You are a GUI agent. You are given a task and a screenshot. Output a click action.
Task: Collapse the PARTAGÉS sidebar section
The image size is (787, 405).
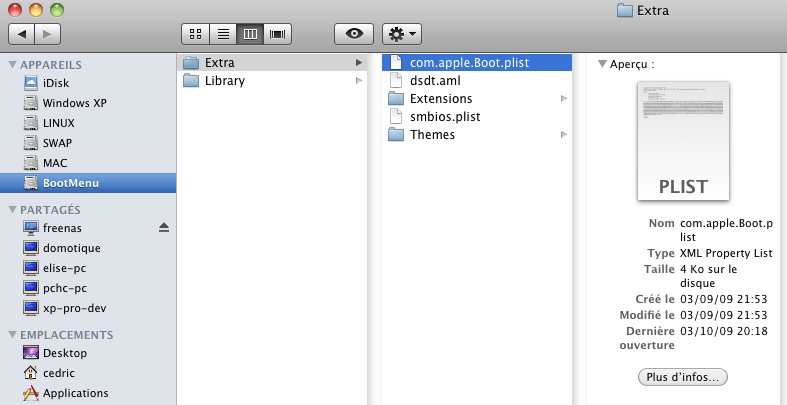pyautogui.click(x=12, y=210)
